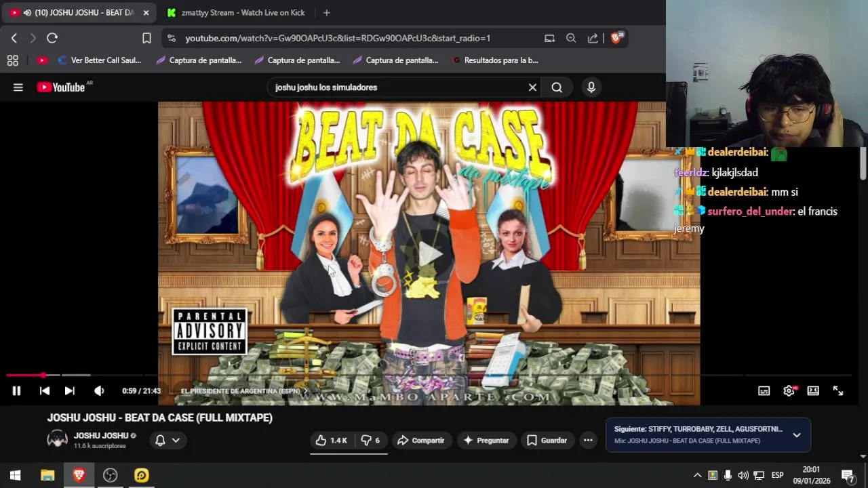Skip to previous video in playlist
This screenshot has height=488, width=868.
[45, 390]
